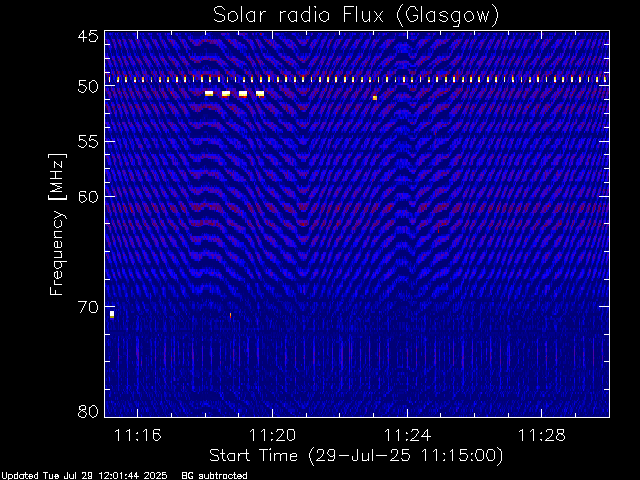Click the 55 frequency tick label
The width and height of the screenshot is (640, 480).
tap(88, 142)
